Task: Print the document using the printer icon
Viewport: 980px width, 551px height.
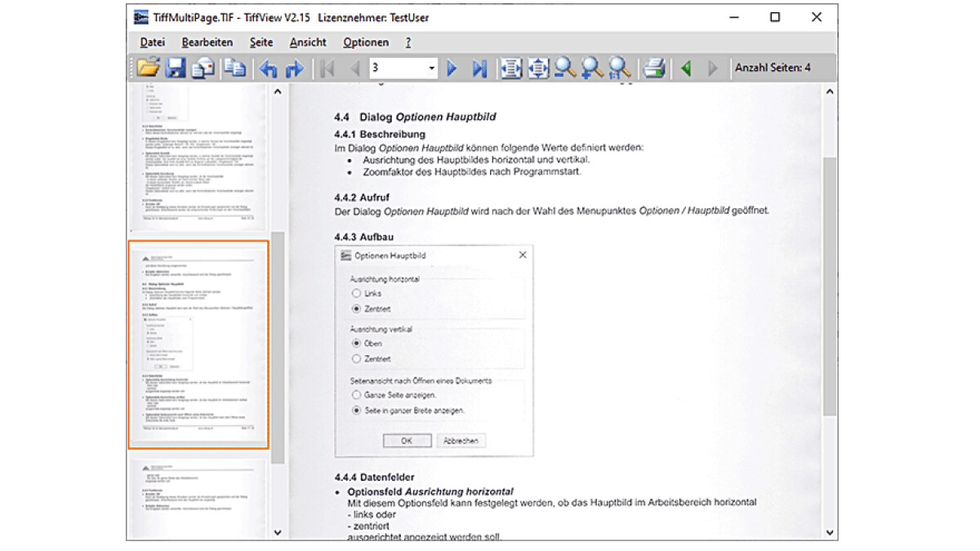Action: click(653, 69)
